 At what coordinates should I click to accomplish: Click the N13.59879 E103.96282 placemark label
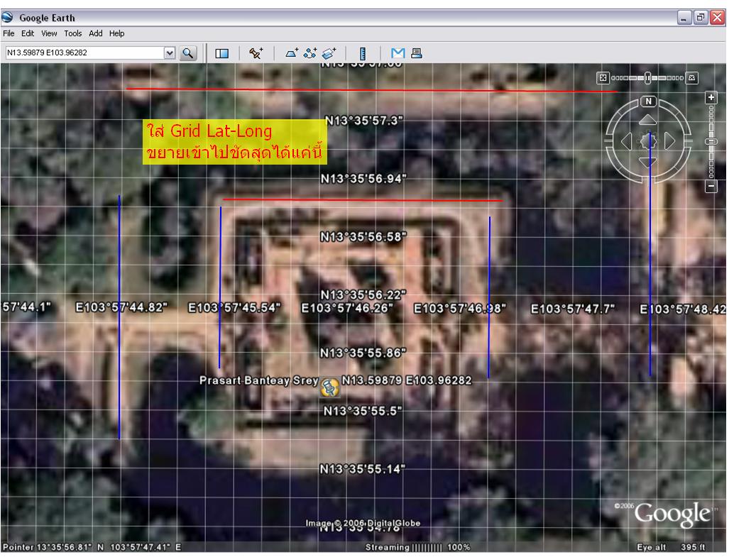(407, 380)
